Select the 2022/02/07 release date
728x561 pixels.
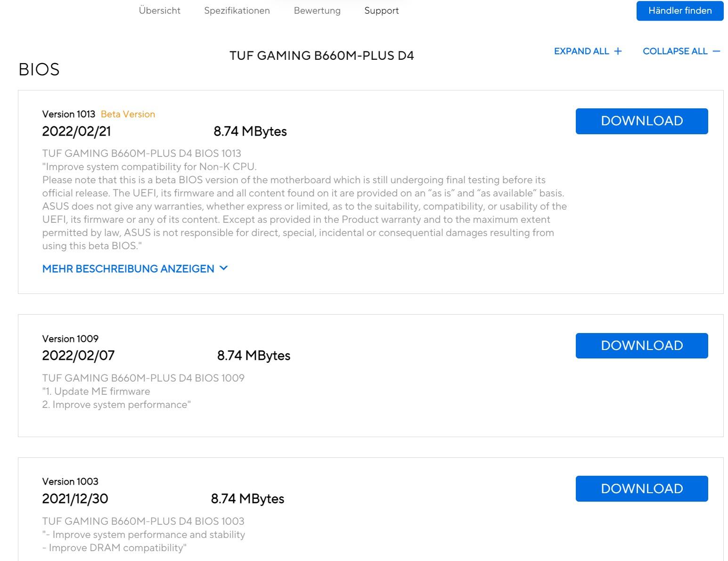(x=78, y=355)
